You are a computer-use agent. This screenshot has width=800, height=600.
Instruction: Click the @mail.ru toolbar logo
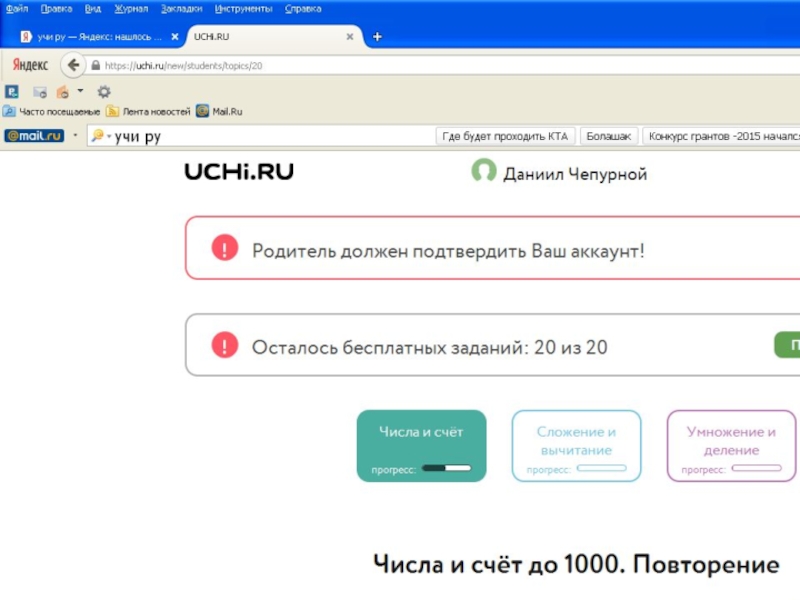pyautogui.click(x=34, y=136)
